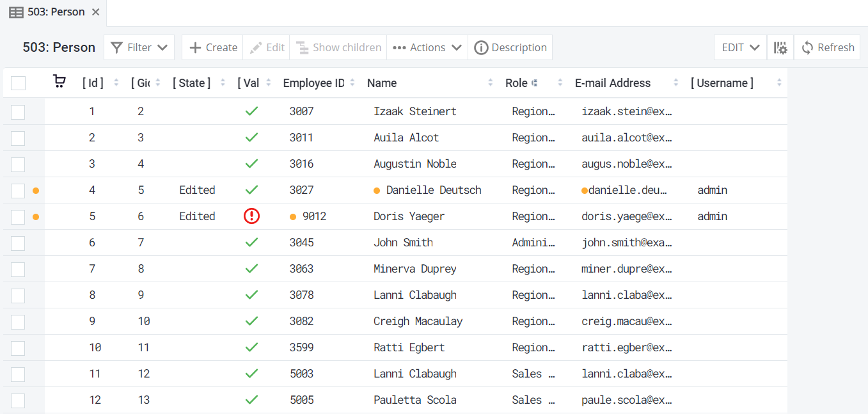Screen dimensions: 868x414
Task: Click the Show children button
Action: 338,47
